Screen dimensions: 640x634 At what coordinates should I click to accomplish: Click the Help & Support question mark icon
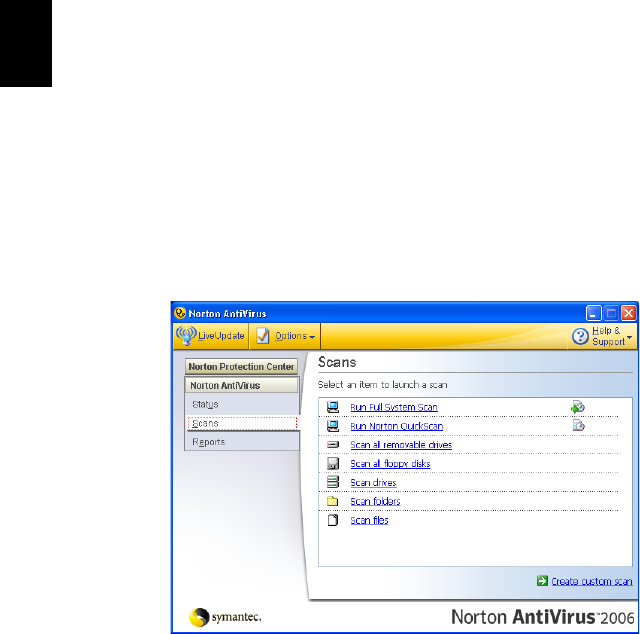coord(580,336)
